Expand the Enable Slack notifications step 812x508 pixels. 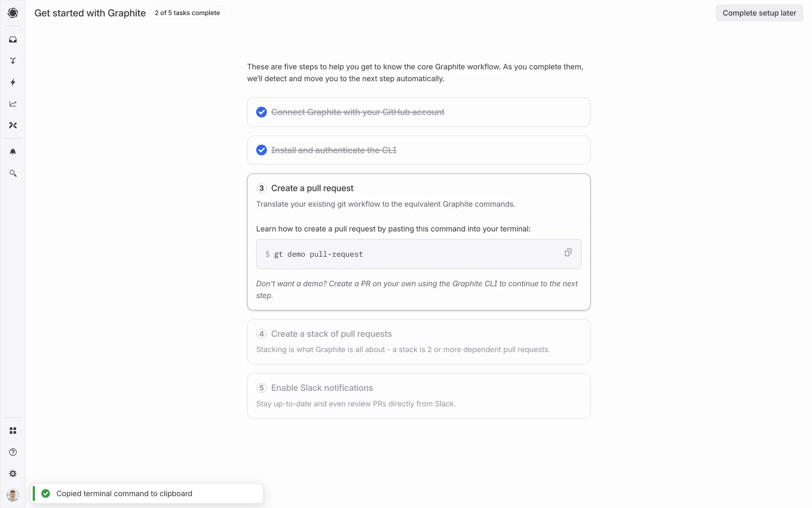322,388
